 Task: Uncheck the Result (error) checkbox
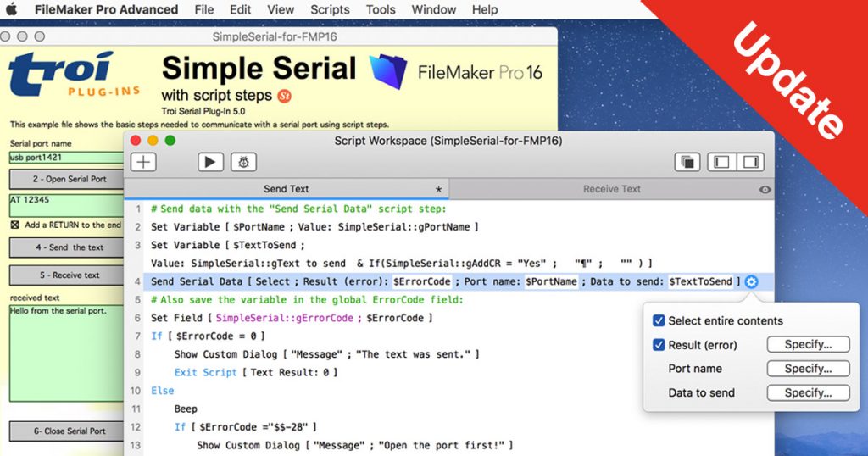pyautogui.click(x=659, y=345)
